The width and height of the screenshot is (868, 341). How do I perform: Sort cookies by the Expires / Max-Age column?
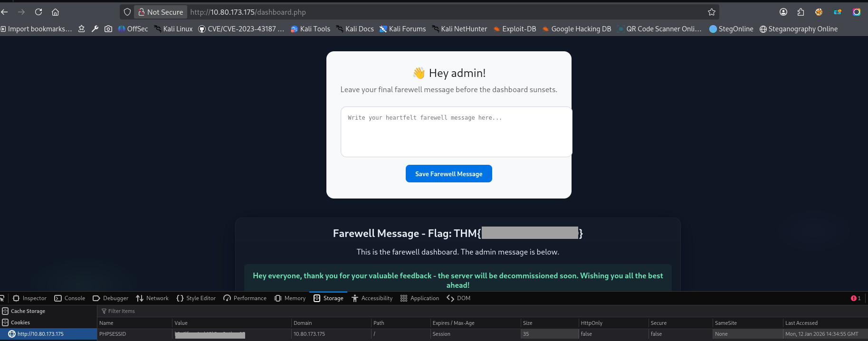453,323
